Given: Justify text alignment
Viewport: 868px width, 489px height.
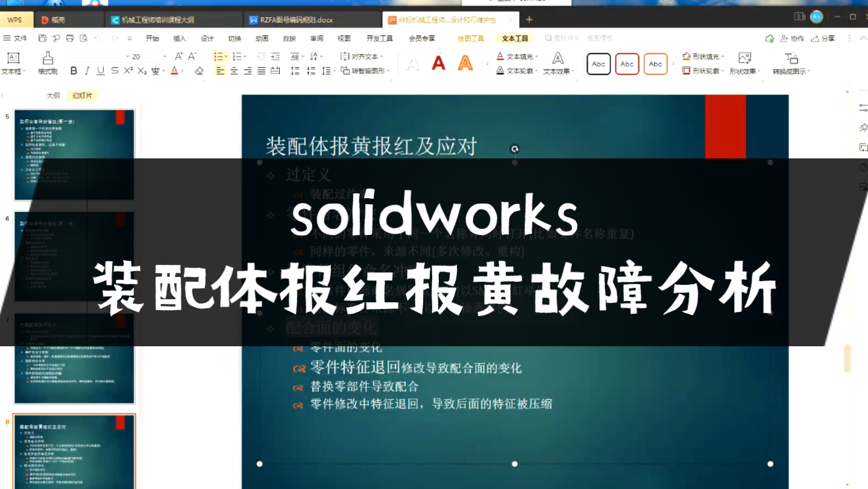Looking at the screenshot, I should (262, 71).
